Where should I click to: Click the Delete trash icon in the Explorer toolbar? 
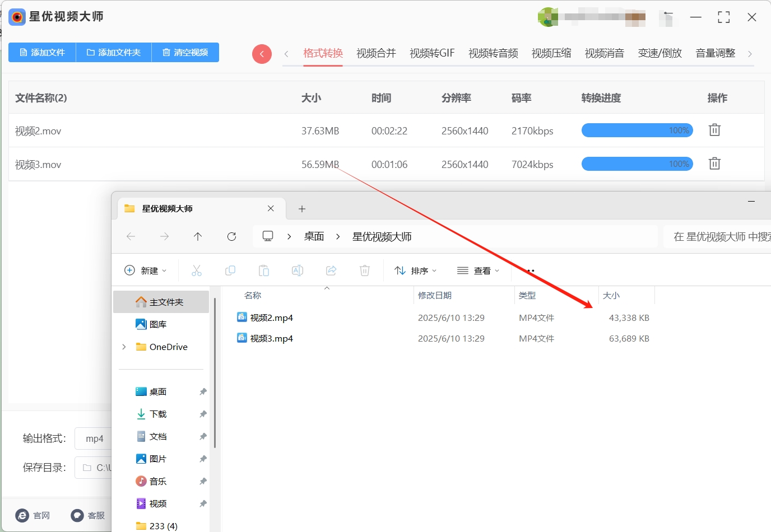point(365,270)
